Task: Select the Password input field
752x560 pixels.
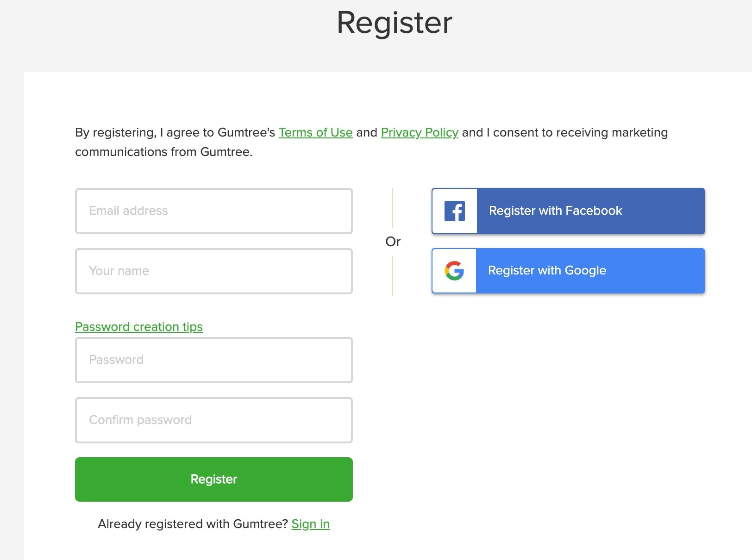Action: [213, 360]
